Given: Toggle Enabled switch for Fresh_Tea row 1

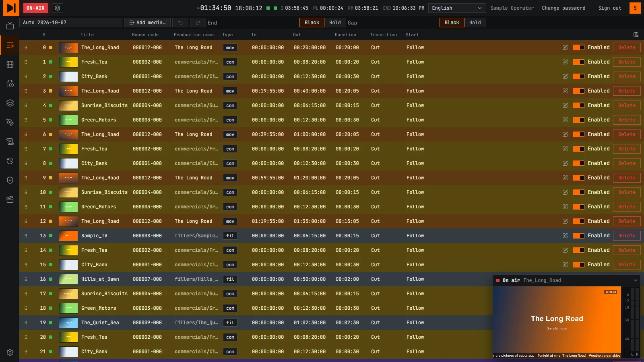Looking at the screenshot, I should pos(579,62).
